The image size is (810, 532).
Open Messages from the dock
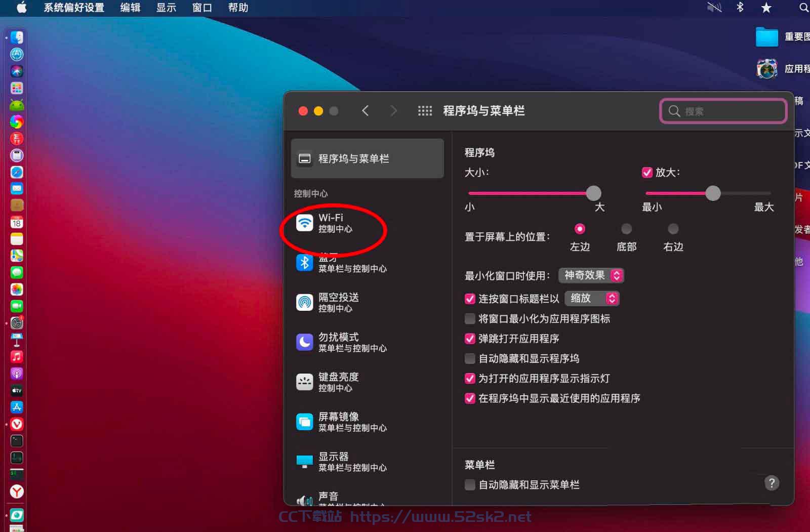click(17, 272)
